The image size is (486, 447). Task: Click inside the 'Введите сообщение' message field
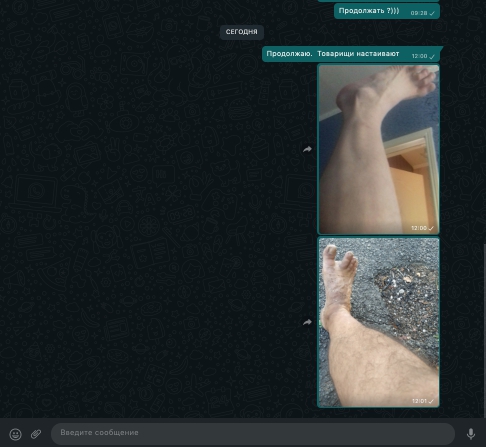(253, 433)
